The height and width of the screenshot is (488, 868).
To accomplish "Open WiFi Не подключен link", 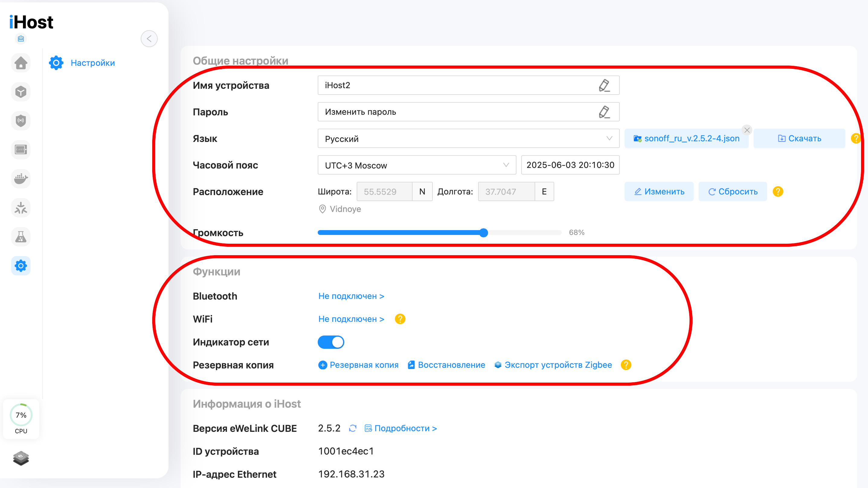I will click(351, 319).
